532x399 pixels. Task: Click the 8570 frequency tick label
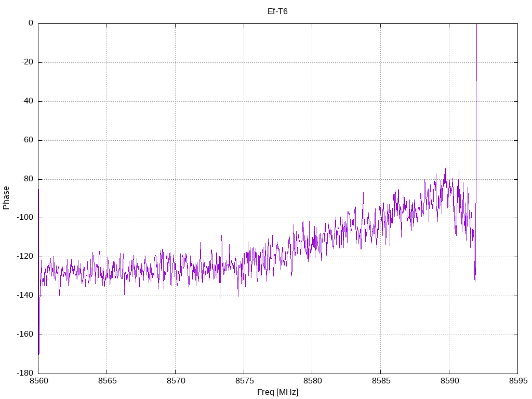(175, 381)
